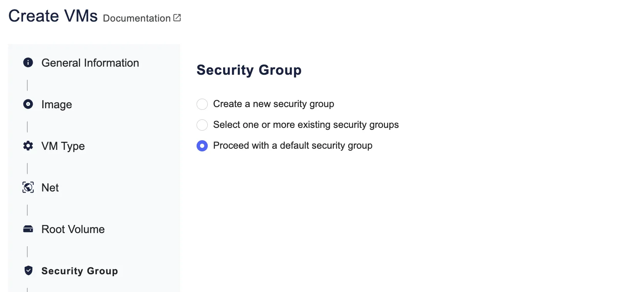Open the General Information step

tap(90, 63)
